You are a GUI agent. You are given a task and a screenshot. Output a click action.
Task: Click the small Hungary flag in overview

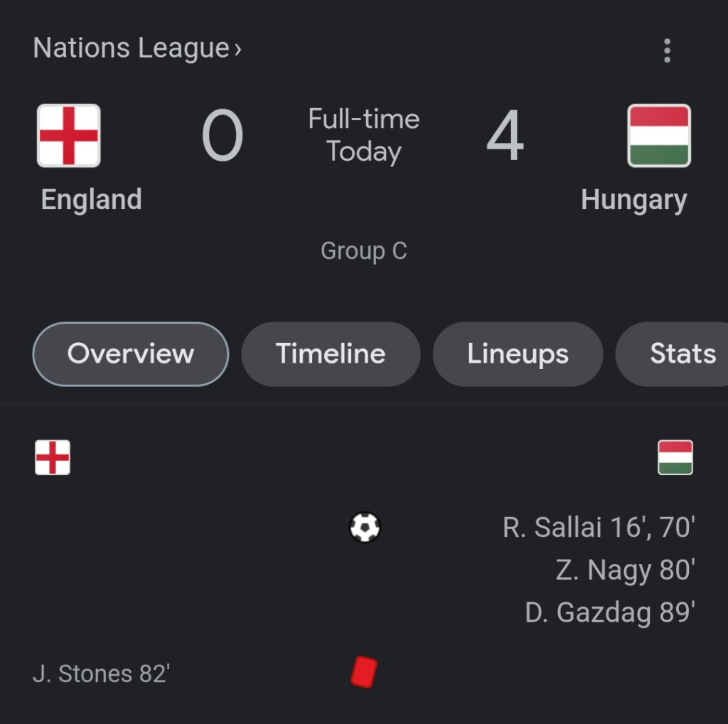click(675, 457)
